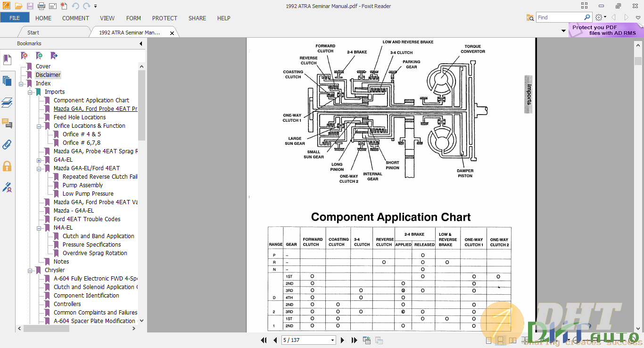Open the Pages thumbnail sidebar panel
644x348 pixels.
click(x=7, y=81)
